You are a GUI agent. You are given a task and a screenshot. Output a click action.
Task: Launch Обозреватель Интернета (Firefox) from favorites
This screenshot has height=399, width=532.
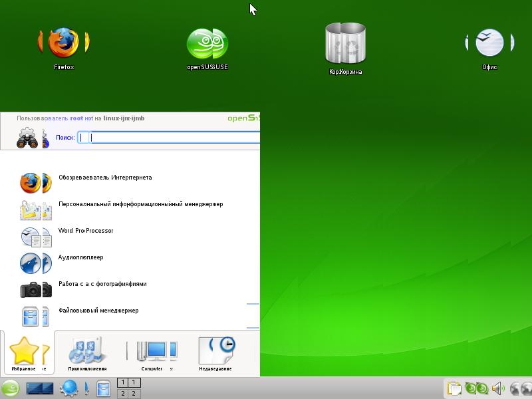(x=105, y=184)
